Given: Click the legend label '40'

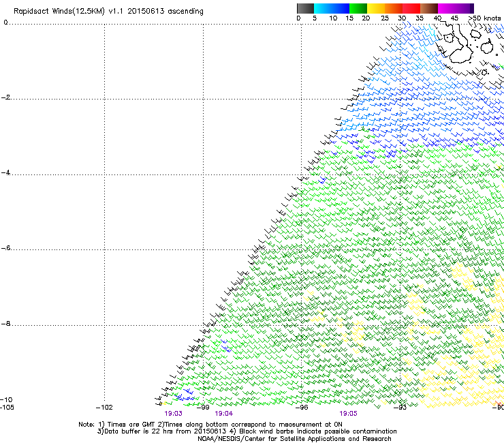Looking at the screenshot, I should click(437, 18).
